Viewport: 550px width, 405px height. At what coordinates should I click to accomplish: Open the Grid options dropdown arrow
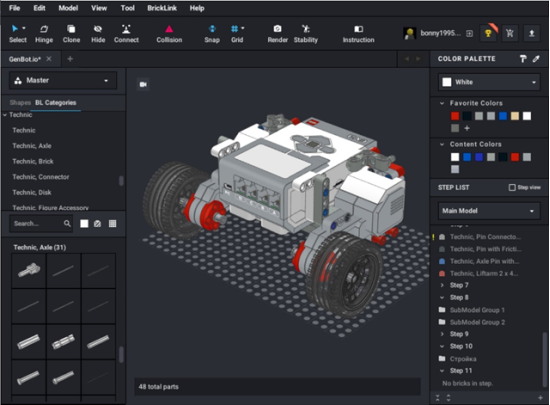[x=243, y=28]
